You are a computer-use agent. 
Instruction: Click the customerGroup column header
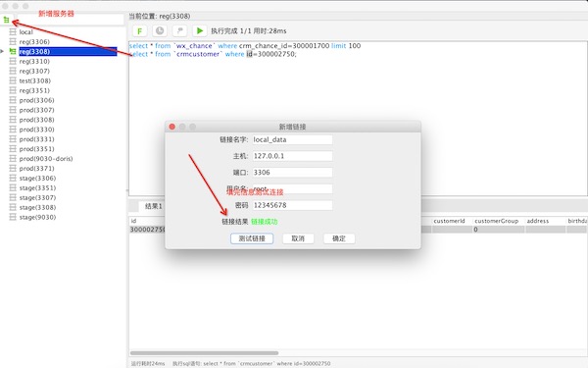497,221
